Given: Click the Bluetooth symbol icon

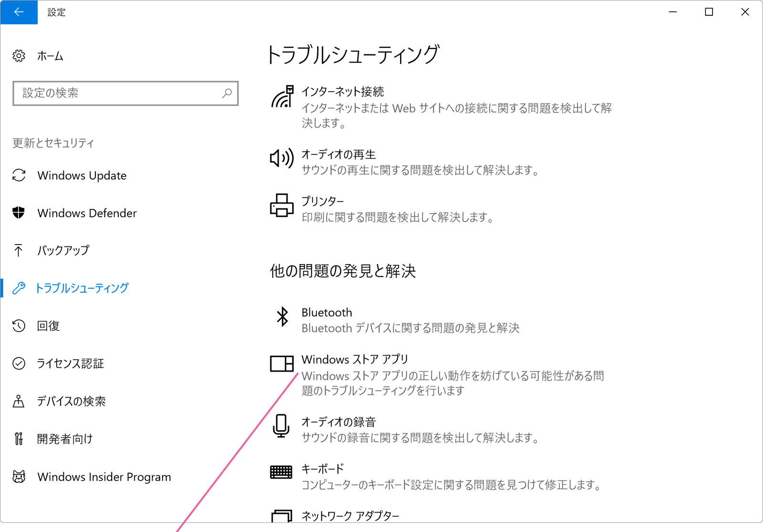Looking at the screenshot, I should tap(282, 317).
